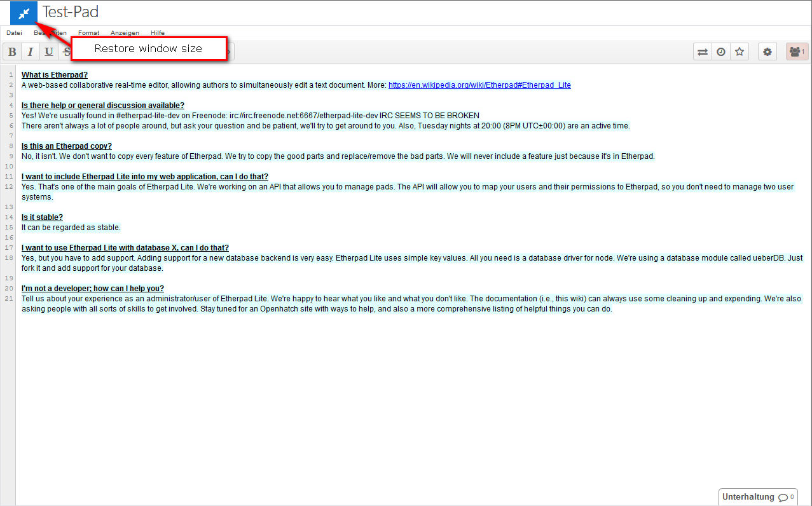
Task: Toggle underline formatting
Action: 48,52
